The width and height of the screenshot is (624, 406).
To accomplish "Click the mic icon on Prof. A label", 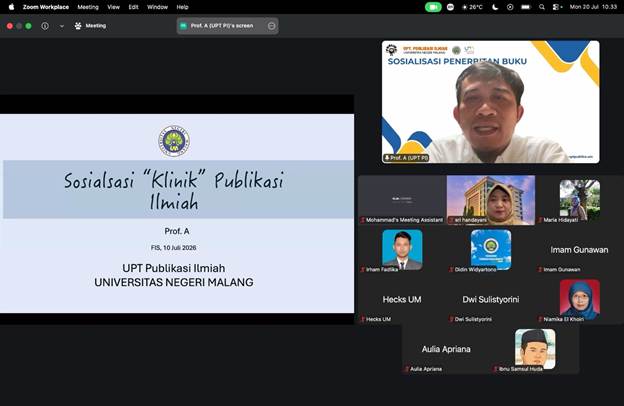I will [386, 158].
